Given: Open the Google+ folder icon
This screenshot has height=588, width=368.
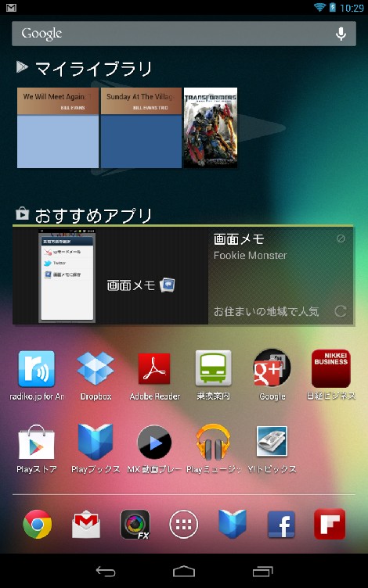Looking at the screenshot, I should tap(272, 369).
